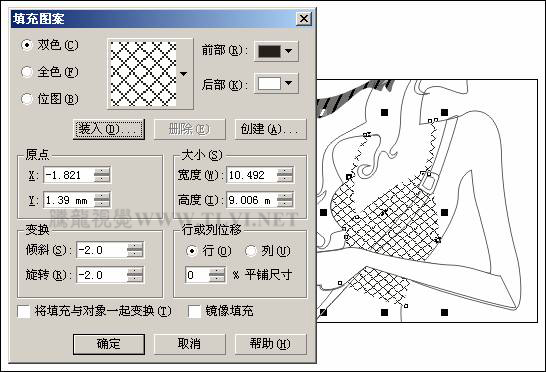The image size is (546, 372).
Task: Click the 确定 OK button
Action: pyautogui.click(x=109, y=344)
